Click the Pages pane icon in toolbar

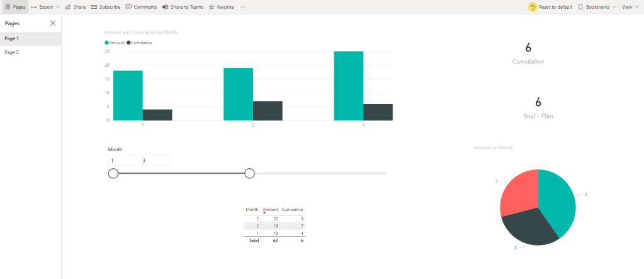tap(8, 7)
